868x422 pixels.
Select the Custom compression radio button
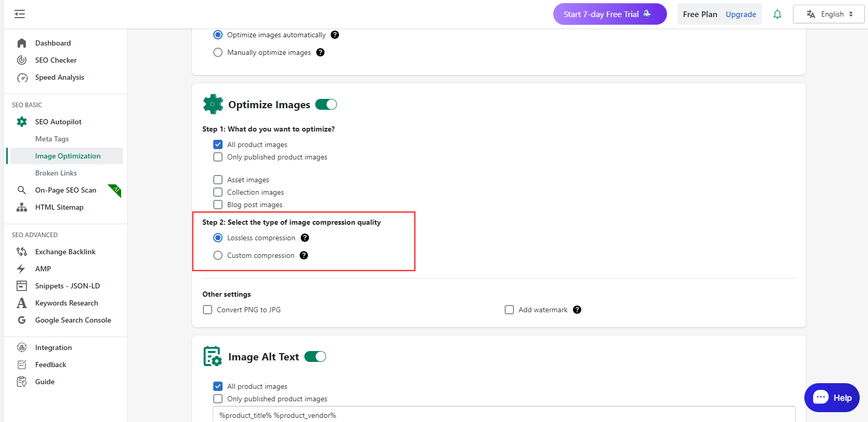point(218,255)
